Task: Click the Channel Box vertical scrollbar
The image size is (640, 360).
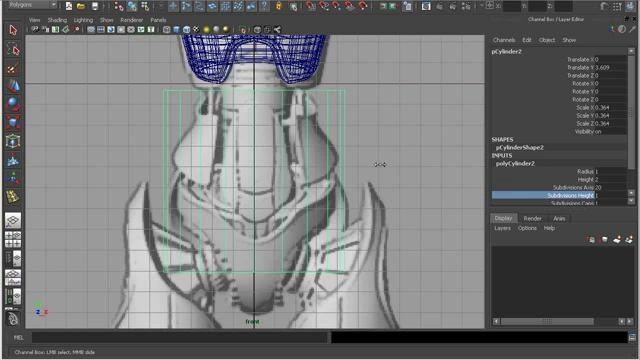Action: (x=631, y=112)
